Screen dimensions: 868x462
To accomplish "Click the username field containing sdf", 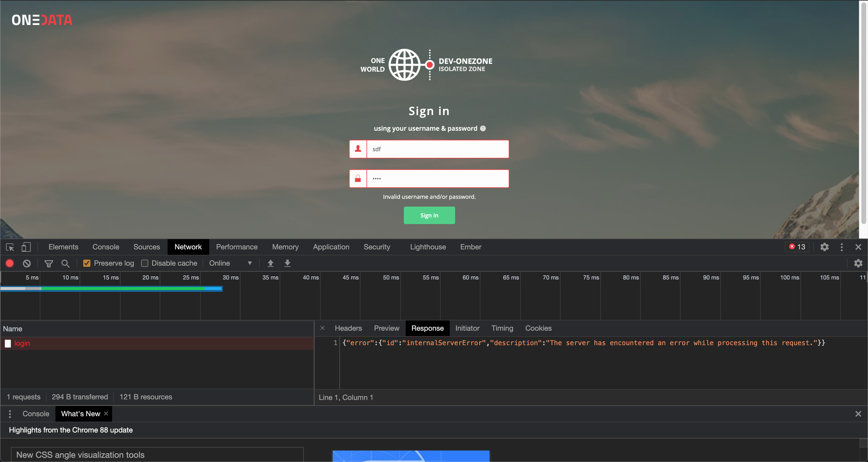I will tap(437, 149).
